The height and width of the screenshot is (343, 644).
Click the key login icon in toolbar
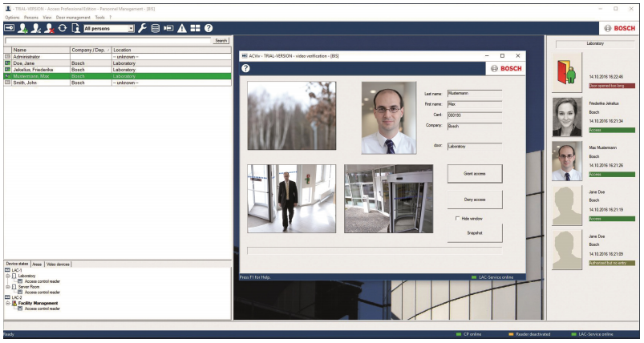9,28
